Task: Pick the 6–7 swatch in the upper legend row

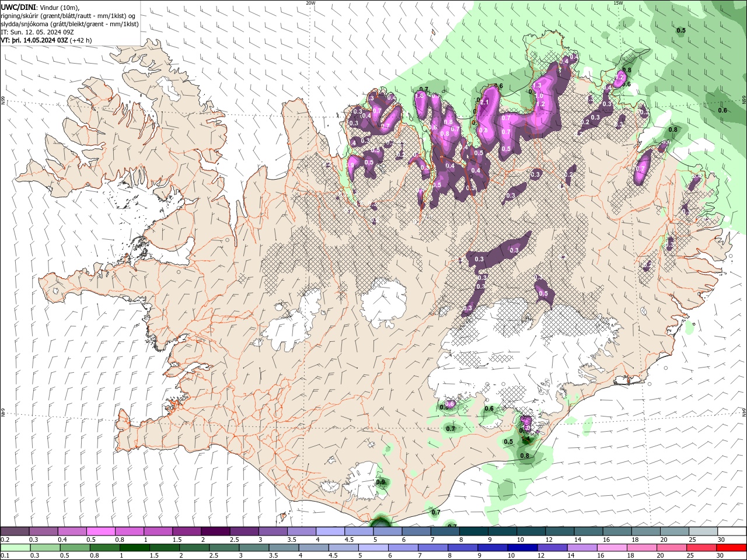Action: pos(416,531)
